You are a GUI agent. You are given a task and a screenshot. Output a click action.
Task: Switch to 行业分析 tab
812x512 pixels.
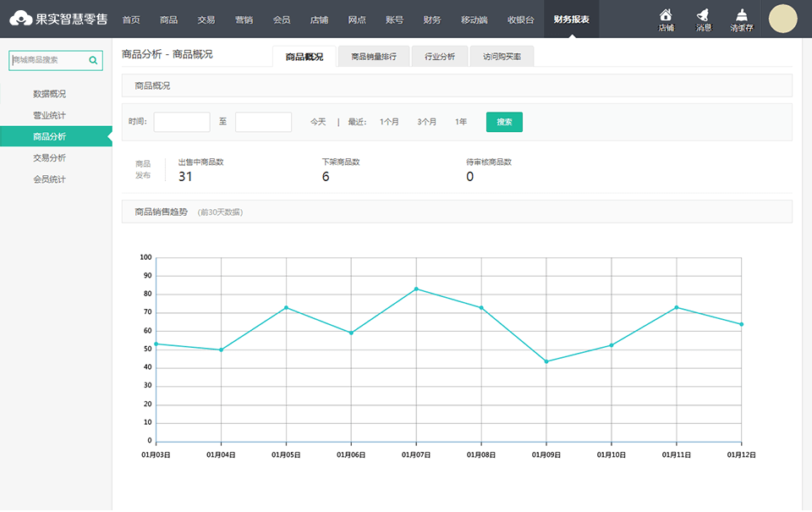(440, 57)
